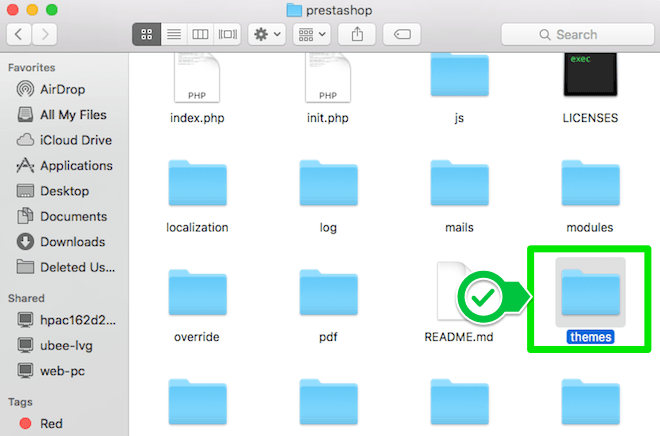
Task: Minimize the Finder window
Action: point(32,10)
